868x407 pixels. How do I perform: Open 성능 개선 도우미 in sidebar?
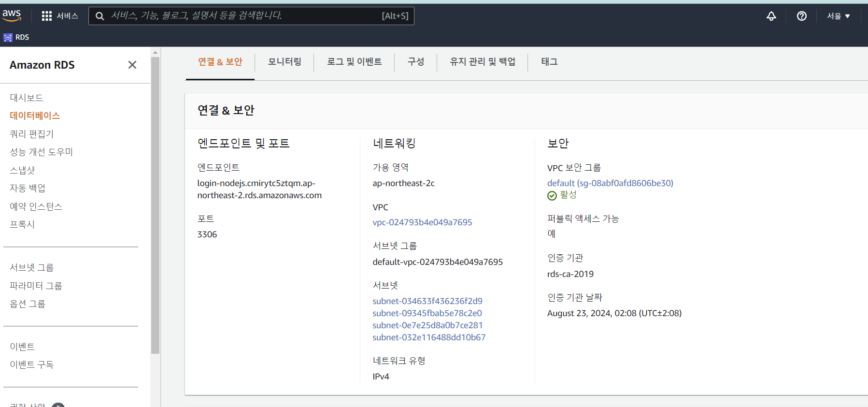[x=41, y=152]
